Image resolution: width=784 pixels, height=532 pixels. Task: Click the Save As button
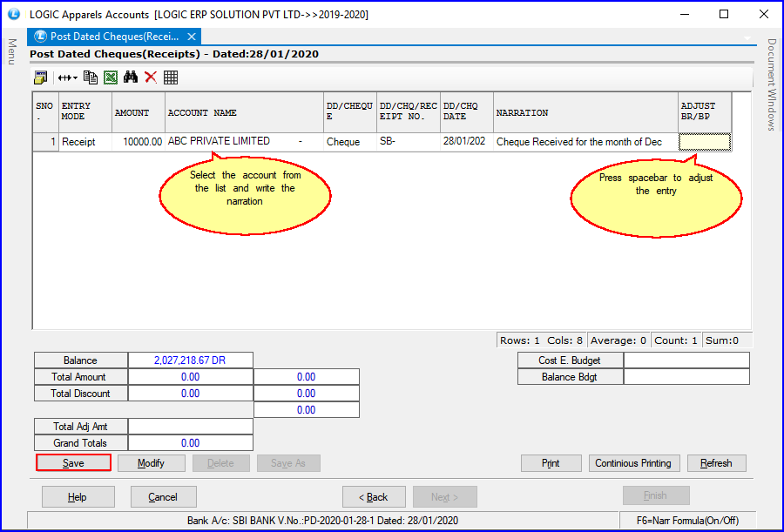pyautogui.click(x=288, y=463)
